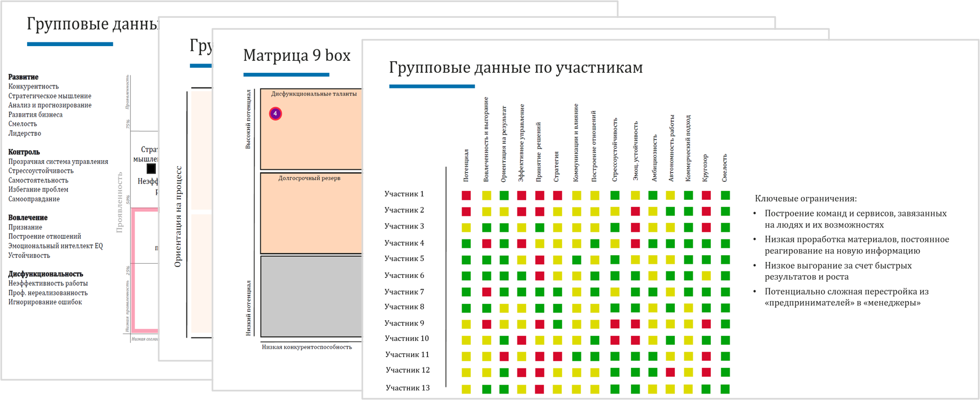
Task: Click the 'Эффективное управление' column header
Action: pos(521,143)
